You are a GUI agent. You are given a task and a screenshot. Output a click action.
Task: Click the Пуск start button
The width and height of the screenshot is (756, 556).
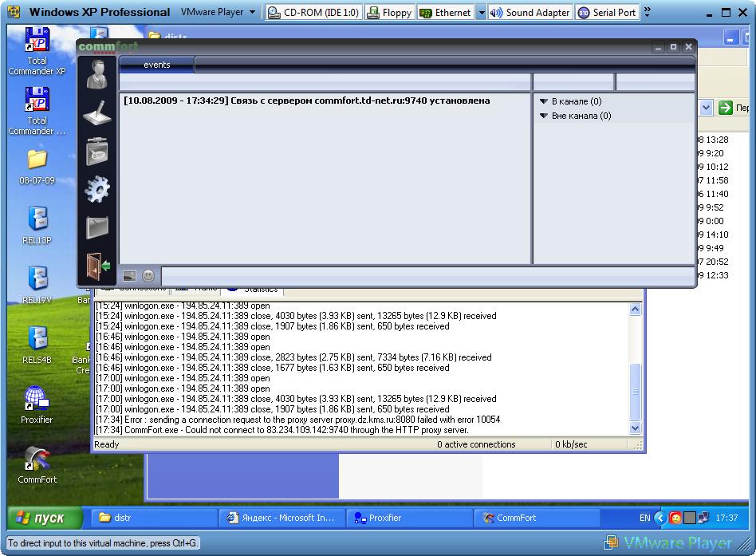tap(45, 518)
